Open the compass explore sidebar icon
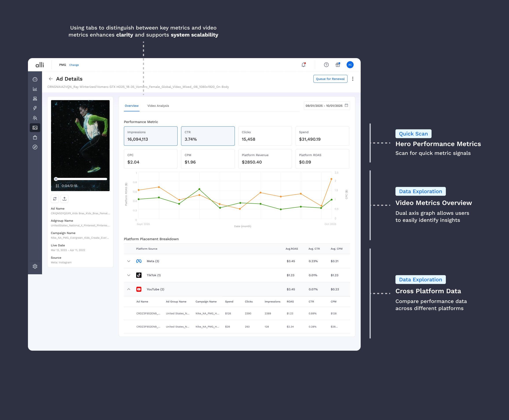509x420 pixels. click(x=35, y=147)
